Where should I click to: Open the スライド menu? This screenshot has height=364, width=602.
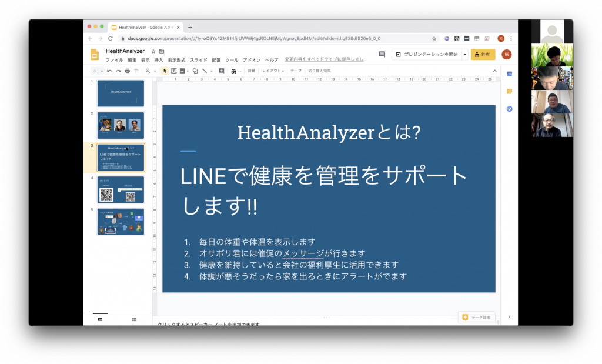pyautogui.click(x=199, y=61)
